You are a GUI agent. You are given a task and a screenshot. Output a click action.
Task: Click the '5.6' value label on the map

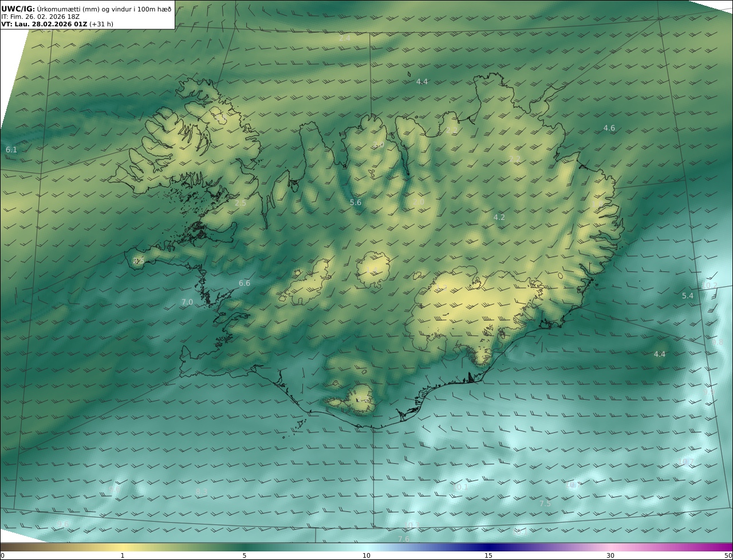click(x=356, y=203)
